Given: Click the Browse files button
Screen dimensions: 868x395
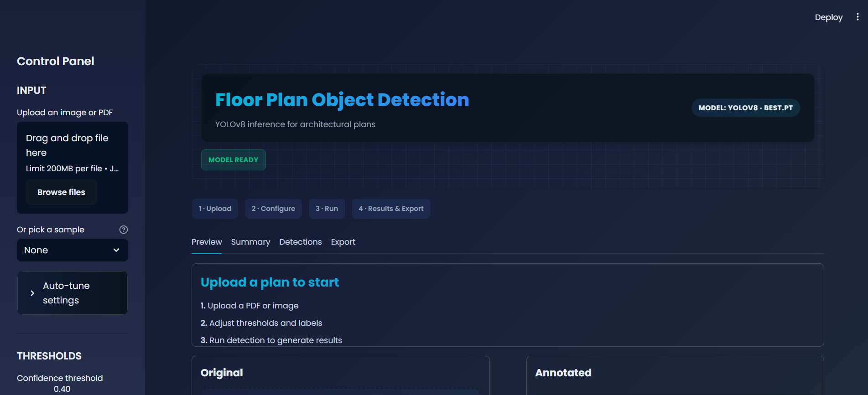Looking at the screenshot, I should (61, 192).
